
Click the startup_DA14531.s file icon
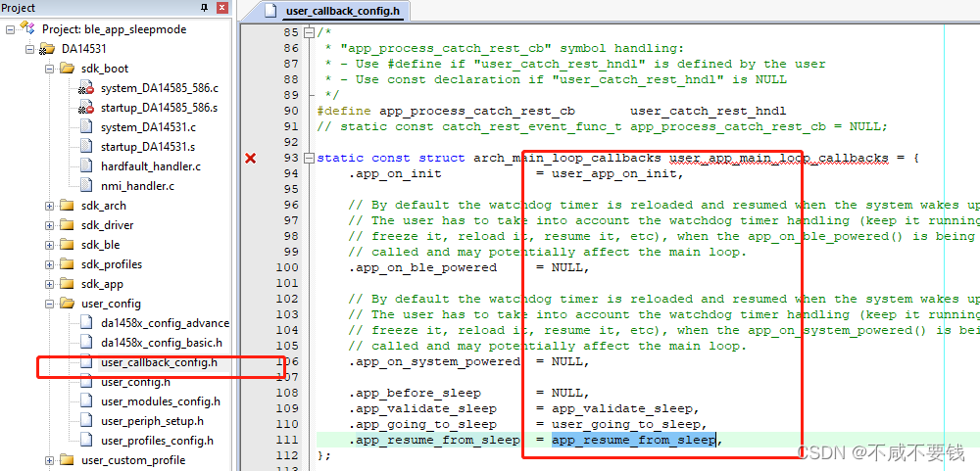(86, 147)
